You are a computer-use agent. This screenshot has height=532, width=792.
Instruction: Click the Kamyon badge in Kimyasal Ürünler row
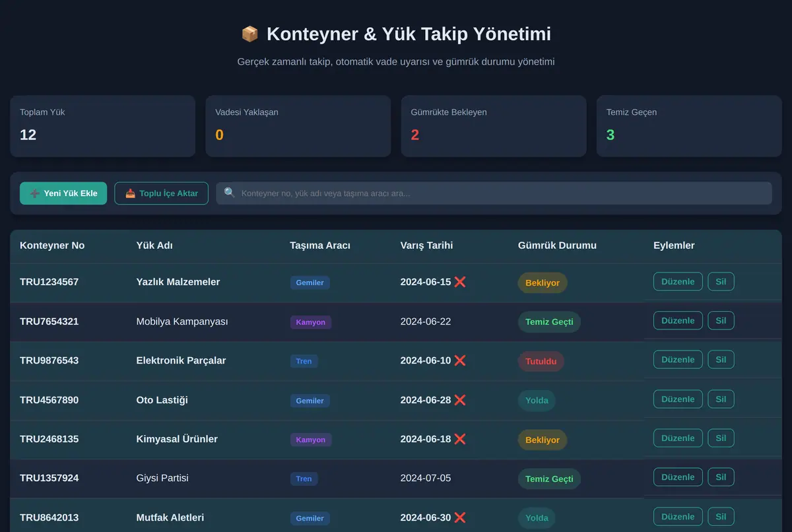[310, 440]
